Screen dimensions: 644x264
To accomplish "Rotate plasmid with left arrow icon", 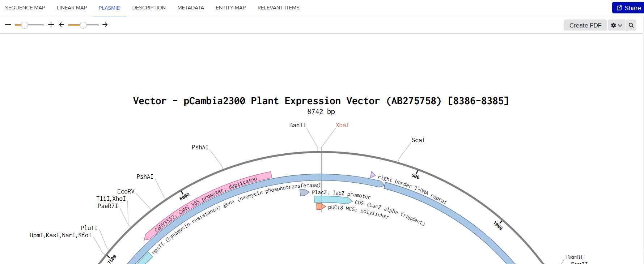I will pos(62,25).
